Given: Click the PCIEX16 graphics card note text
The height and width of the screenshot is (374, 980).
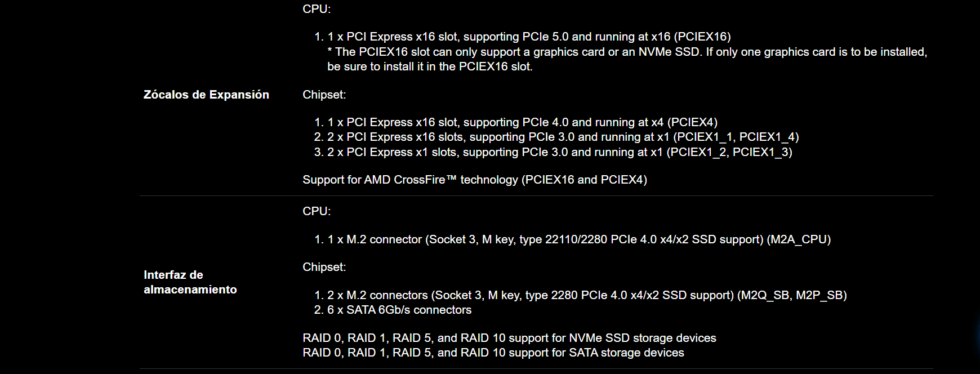Looking at the screenshot, I should pyautogui.click(x=627, y=52).
